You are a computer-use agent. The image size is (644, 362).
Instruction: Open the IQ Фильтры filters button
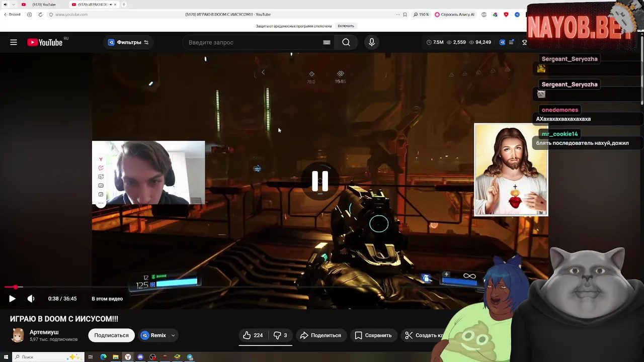128,42
